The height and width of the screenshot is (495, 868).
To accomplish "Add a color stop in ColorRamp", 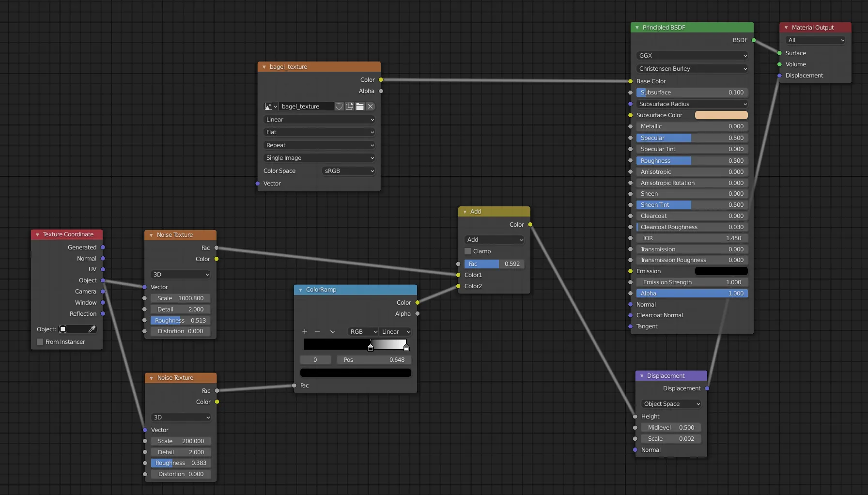I will (305, 332).
